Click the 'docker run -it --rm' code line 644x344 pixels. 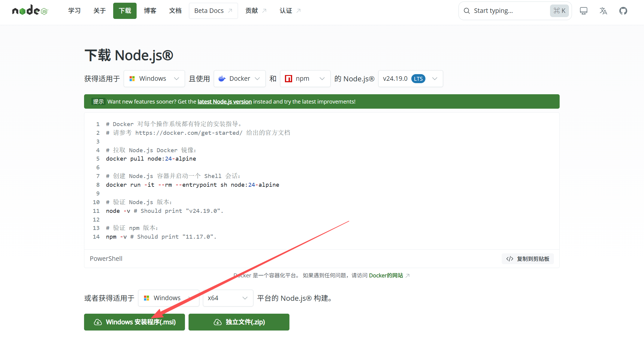192,185
